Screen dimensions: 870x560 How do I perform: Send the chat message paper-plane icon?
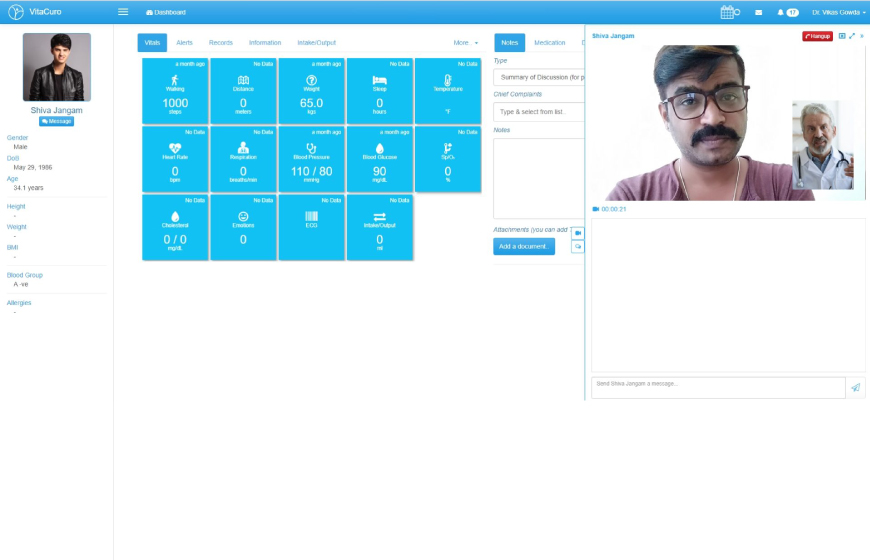point(856,387)
